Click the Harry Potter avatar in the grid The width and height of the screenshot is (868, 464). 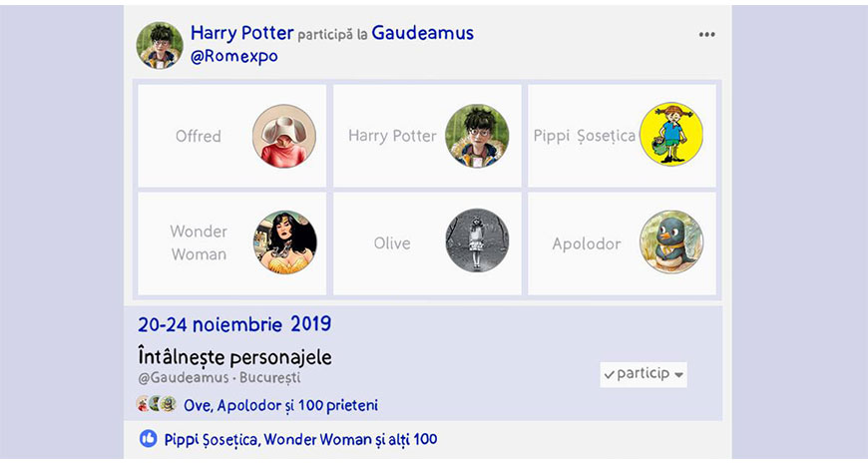coord(477,136)
